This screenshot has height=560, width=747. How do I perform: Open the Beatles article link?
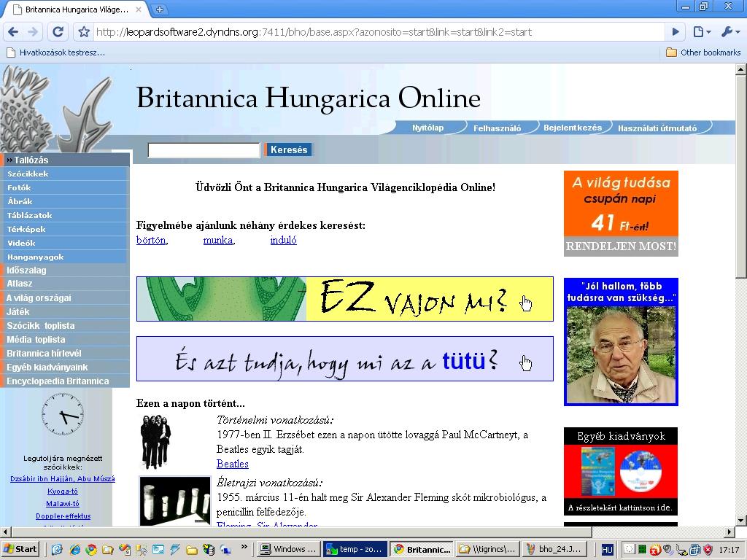(233, 464)
